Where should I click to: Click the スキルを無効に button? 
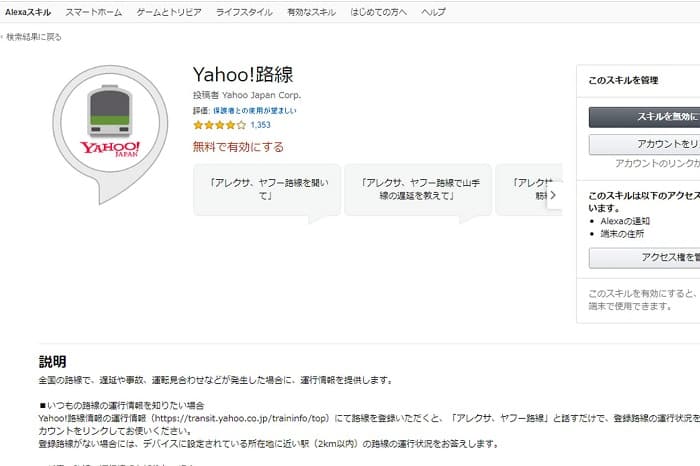(644, 117)
